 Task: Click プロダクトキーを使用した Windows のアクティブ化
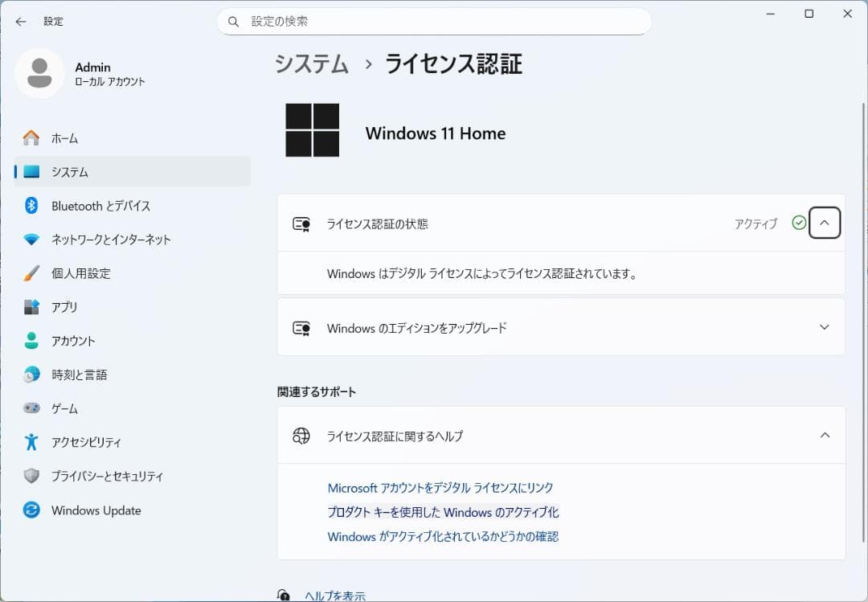tap(443, 513)
